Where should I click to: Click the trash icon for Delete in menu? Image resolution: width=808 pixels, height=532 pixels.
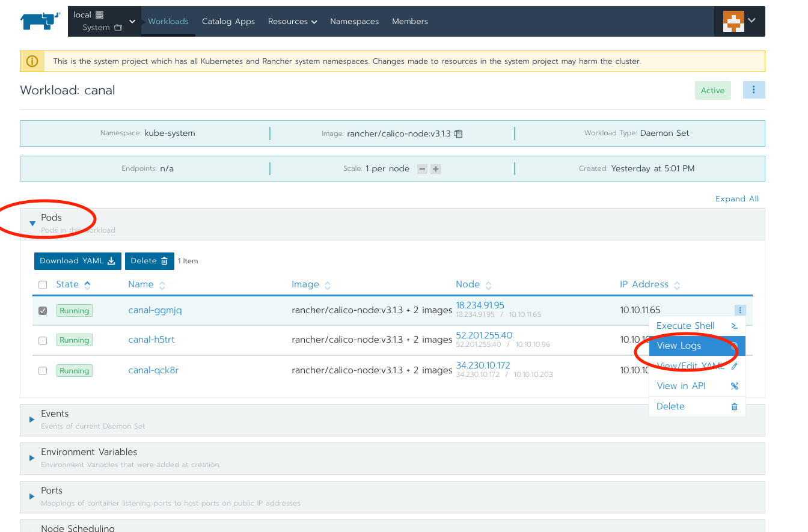(733, 406)
